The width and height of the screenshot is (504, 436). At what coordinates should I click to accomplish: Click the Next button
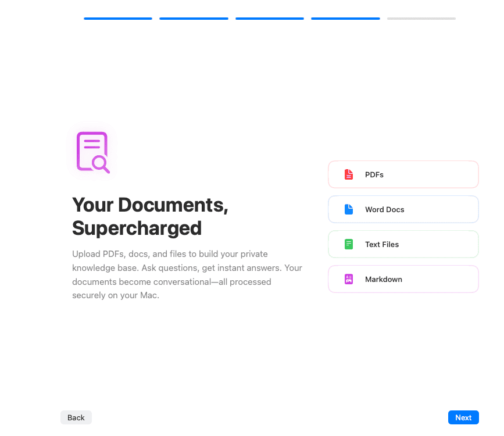pos(463,417)
